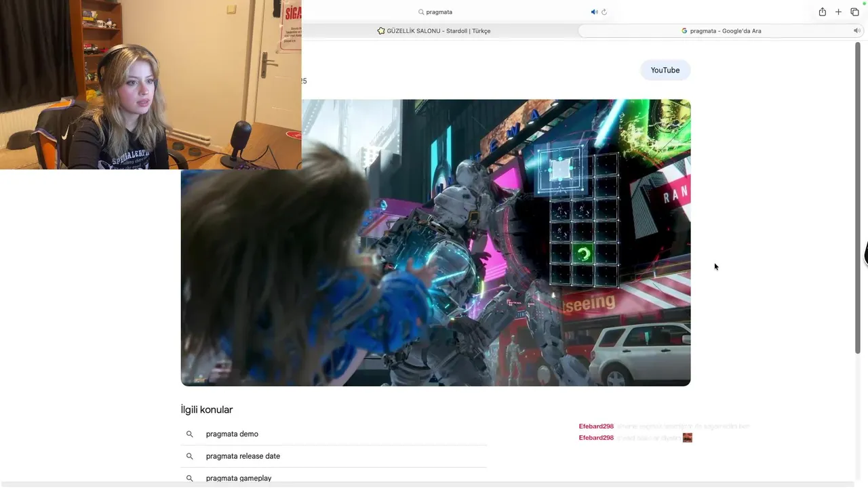Switch to the pragmata Google'da Ara tab
The width and height of the screenshot is (868, 488).
tap(722, 30)
